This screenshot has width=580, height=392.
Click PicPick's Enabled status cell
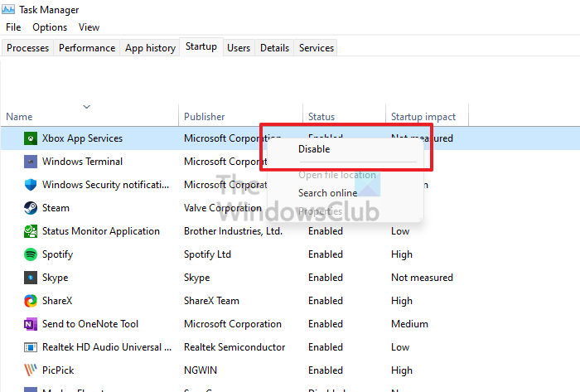[326, 370]
